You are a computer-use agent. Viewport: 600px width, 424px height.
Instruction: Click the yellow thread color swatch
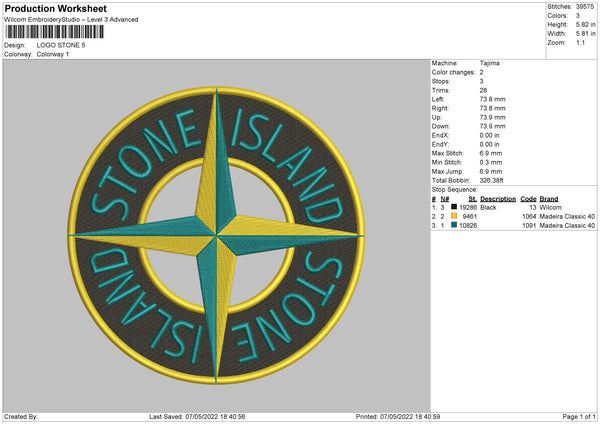(x=454, y=216)
